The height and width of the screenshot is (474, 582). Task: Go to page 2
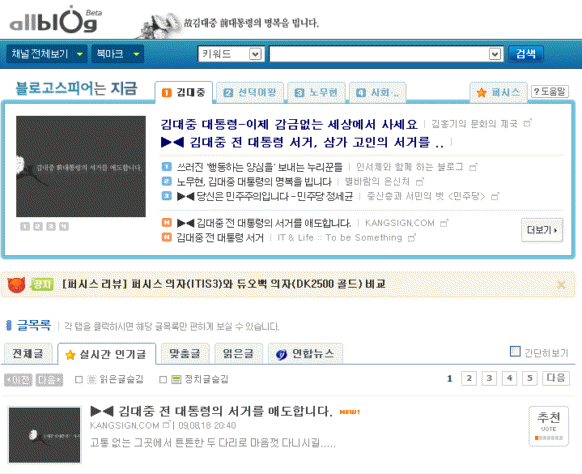469,379
